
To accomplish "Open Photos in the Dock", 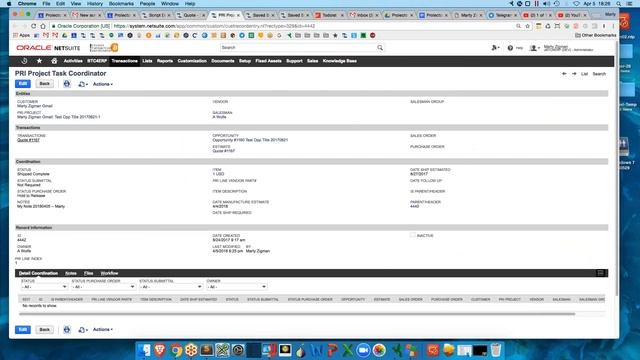I will pos(379,350).
